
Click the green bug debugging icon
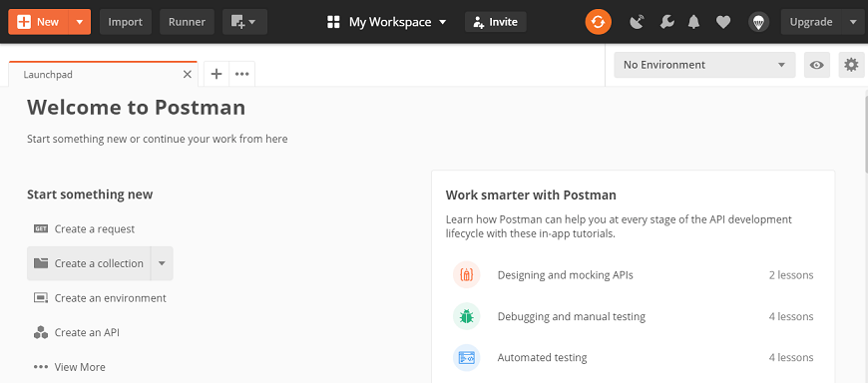click(x=466, y=316)
